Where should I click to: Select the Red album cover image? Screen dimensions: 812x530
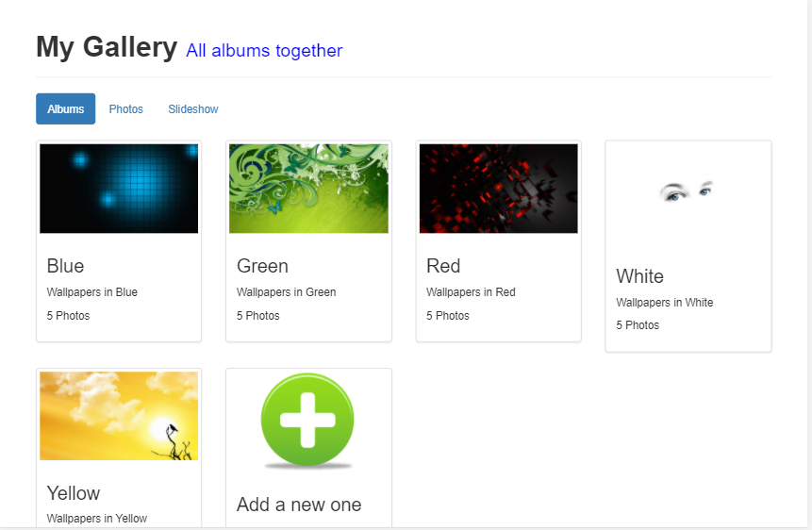(x=498, y=189)
